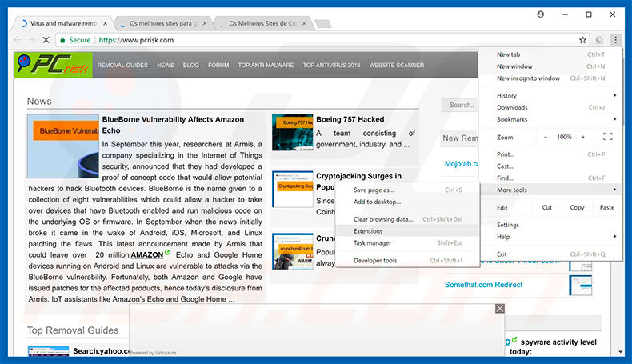Close the Virus and malware removal tab

click(105, 23)
